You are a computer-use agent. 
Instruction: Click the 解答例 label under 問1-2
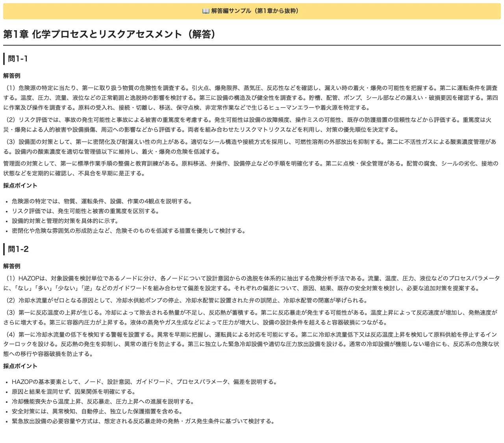(x=12, y=266)
